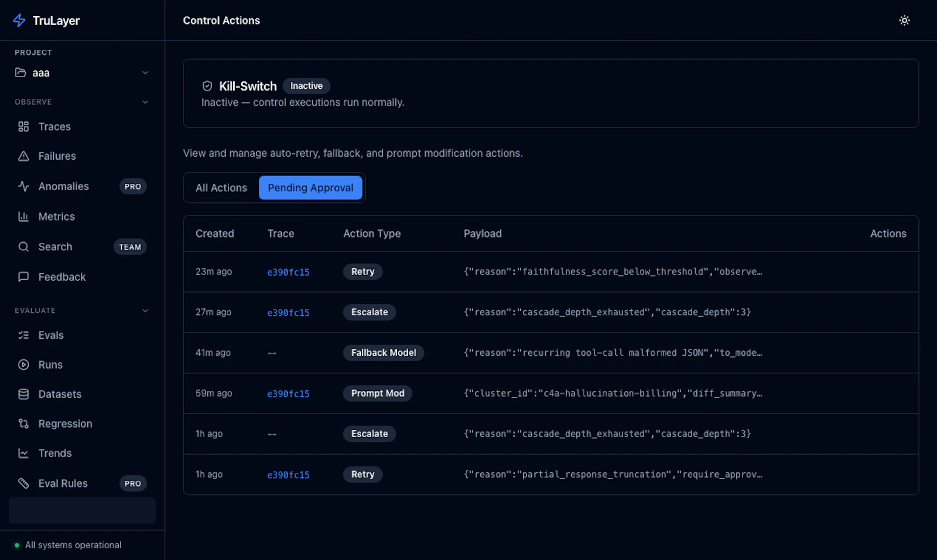Open Traces in the sidebar
The height and width of the screenshot is (560, 937).
[82, 126]
